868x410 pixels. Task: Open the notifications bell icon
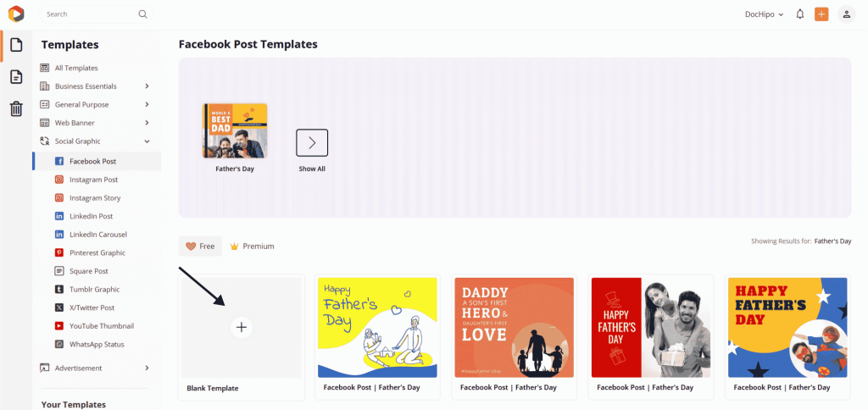coord(800,14)
